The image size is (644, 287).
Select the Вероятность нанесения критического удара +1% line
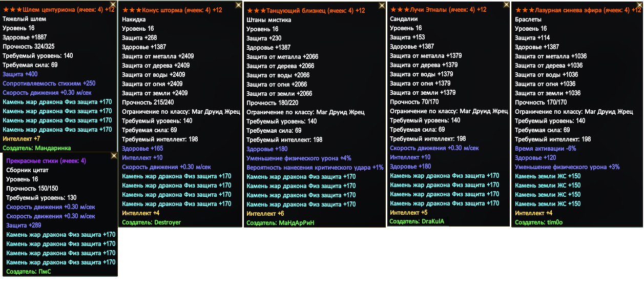(x=315, y=168)
